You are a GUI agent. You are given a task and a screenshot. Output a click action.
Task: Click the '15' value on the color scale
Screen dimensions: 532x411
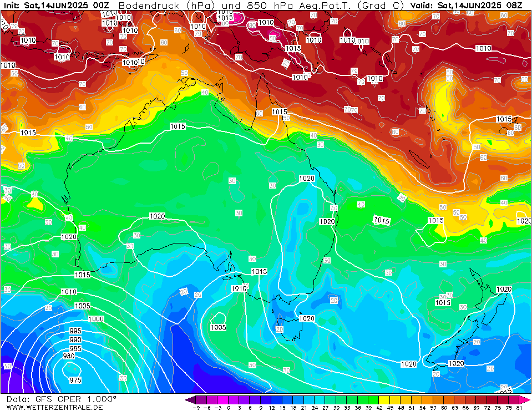282,408
